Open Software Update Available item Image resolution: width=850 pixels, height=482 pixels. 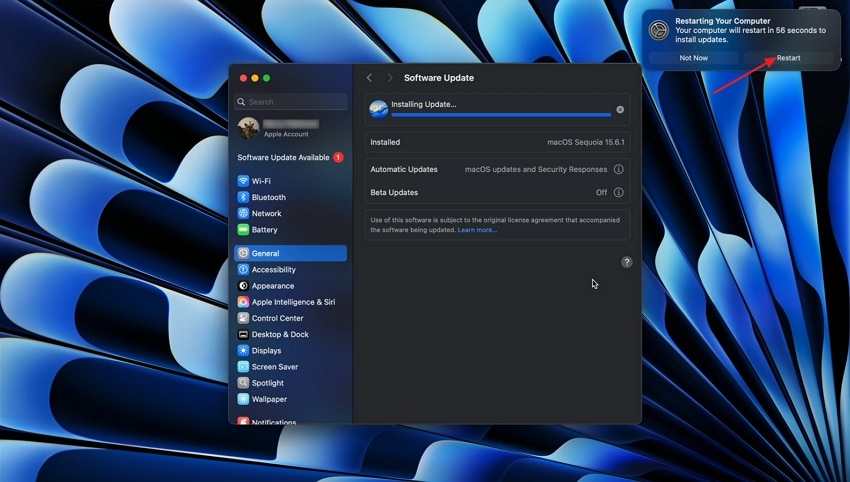(x=291, y=157)
